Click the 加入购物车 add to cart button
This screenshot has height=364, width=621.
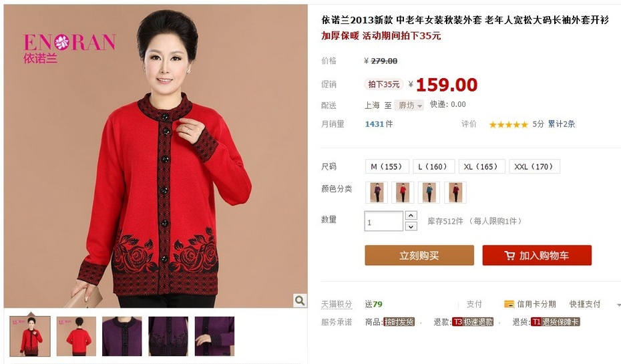pyautogui.click(x=537, y=256)
